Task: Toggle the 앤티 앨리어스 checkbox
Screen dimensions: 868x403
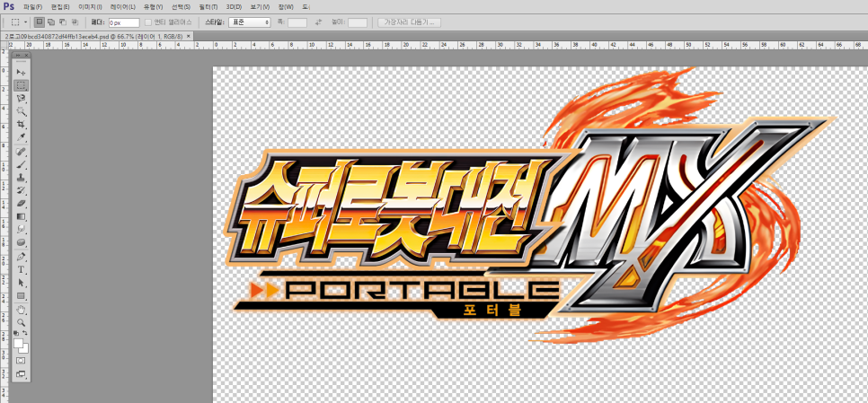Action: pos(148,22)
